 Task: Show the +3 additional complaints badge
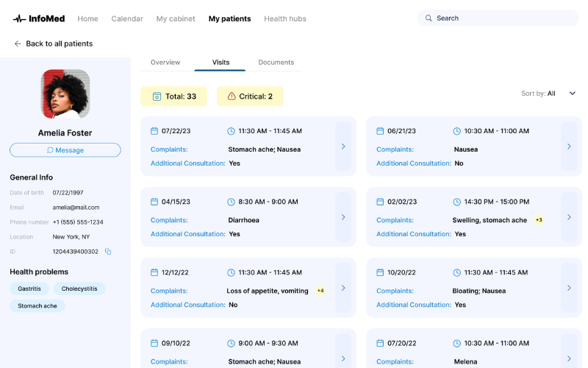pyautogui.click(x=539, y=220)
